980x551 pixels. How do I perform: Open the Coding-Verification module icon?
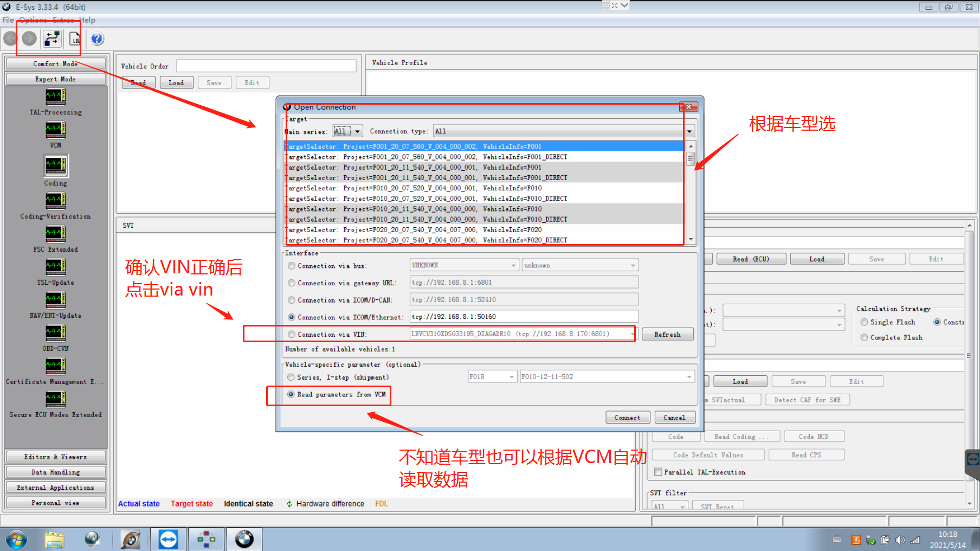pos(55,201)
